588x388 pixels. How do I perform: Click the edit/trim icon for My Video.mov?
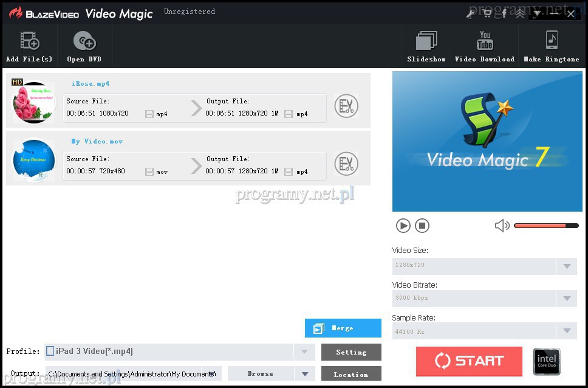click(x=346, y=164)
